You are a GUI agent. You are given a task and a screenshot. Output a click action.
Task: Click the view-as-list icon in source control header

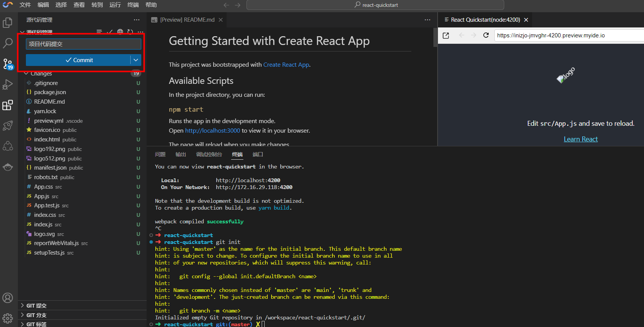click(99, 32)
